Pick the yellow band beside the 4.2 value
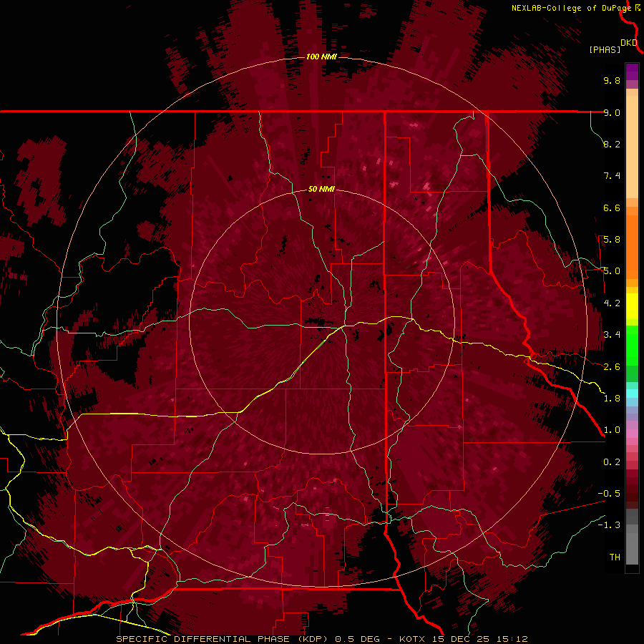 (x=632, y=306)
